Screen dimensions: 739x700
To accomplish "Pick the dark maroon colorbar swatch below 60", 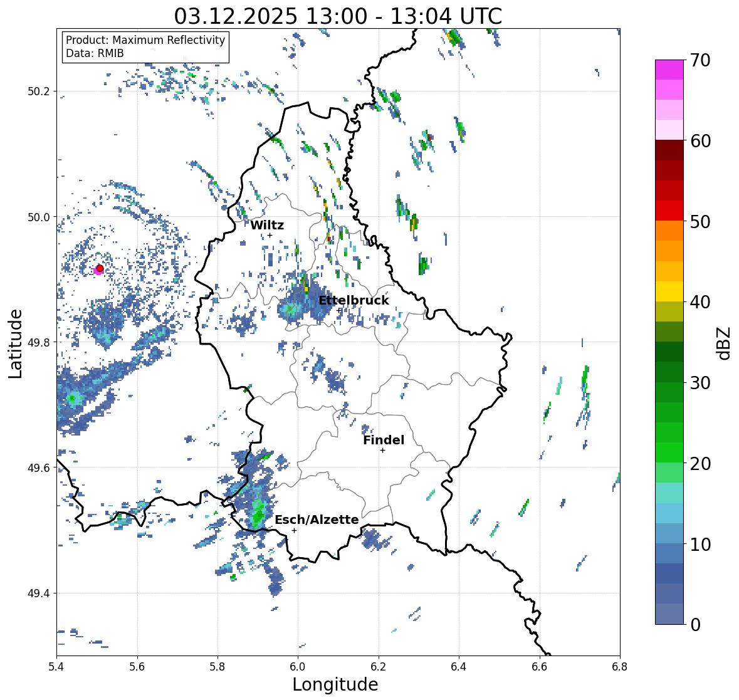I will click(669, 150).
